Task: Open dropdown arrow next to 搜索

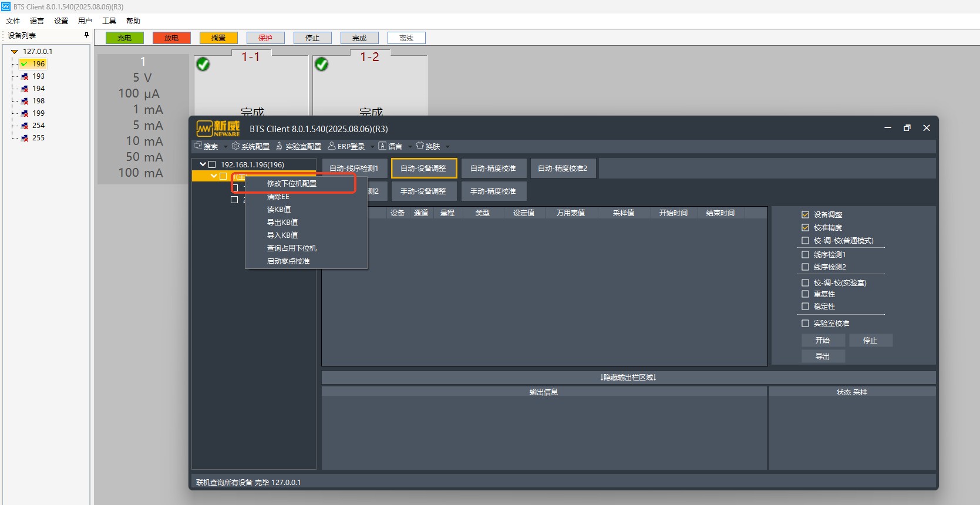Action: (x=225, y=147)
